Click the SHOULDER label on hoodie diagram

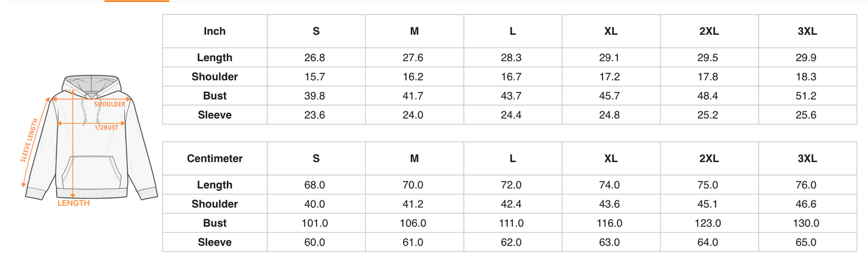coord(110,104)
